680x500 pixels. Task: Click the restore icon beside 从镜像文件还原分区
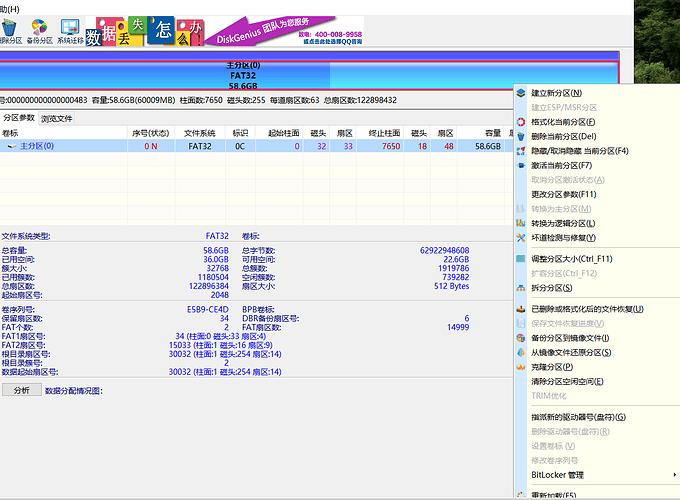(521, 353)
